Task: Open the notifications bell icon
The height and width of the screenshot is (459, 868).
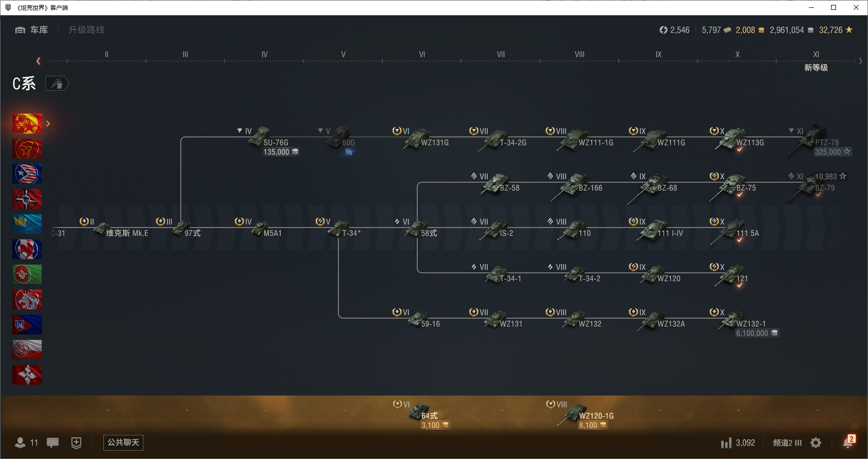Action: (x=848, y=442)
